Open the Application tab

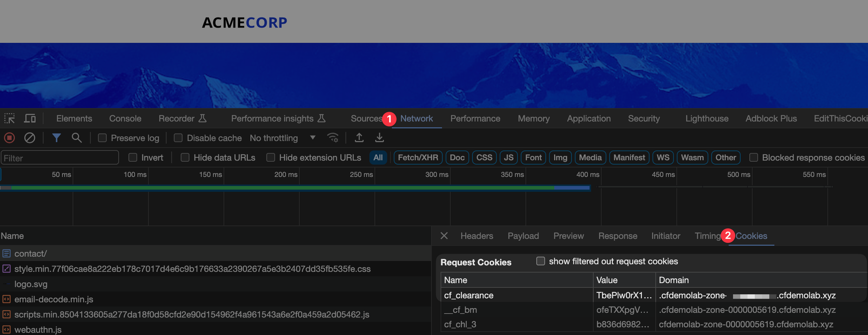589,118
